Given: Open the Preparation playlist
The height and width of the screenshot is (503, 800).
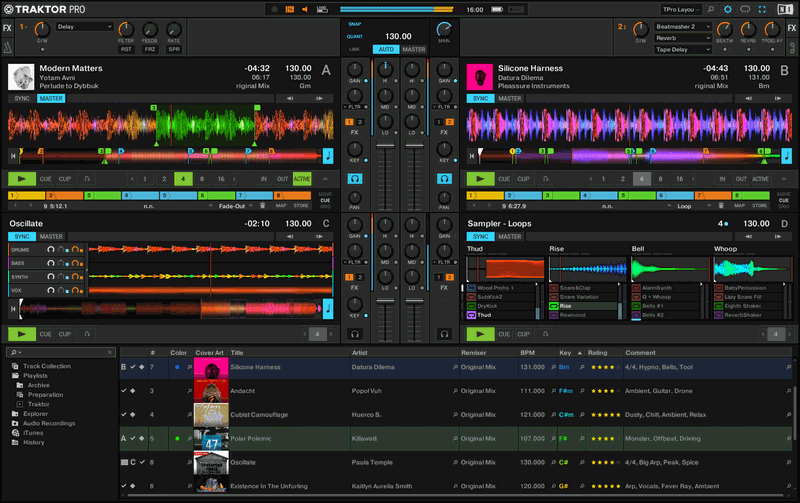Looking at the screenshot, I should point(45,394).
